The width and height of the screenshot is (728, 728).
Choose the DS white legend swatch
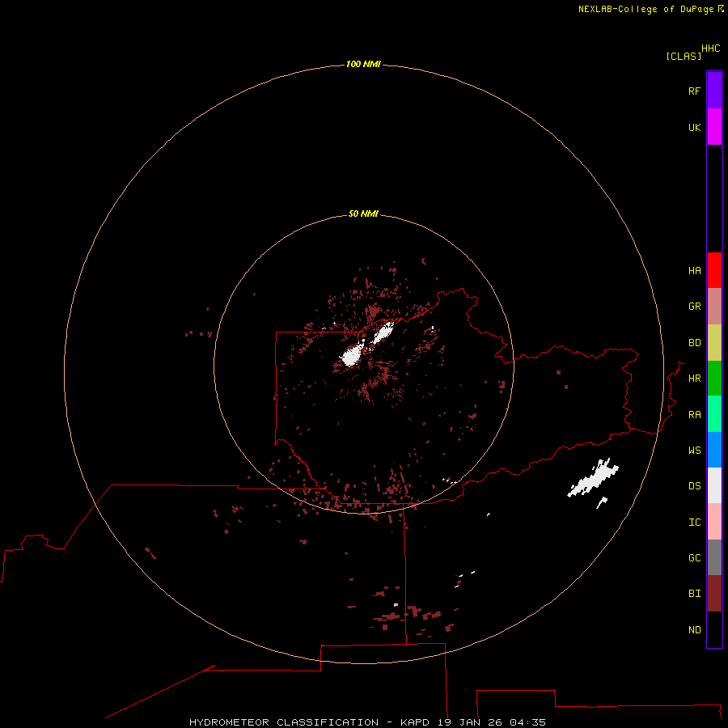714,485
